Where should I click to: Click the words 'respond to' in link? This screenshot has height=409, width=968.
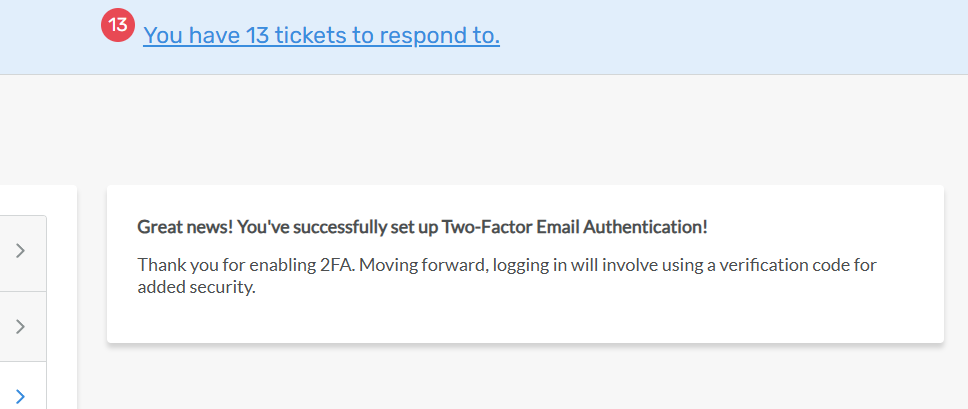[x=440, y=36]
